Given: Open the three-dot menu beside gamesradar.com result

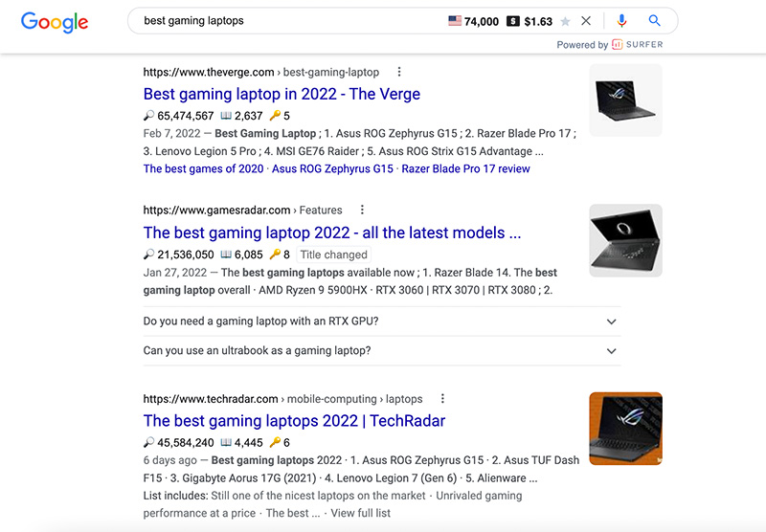Looking at the screenshot, I should tap(362, 210).
